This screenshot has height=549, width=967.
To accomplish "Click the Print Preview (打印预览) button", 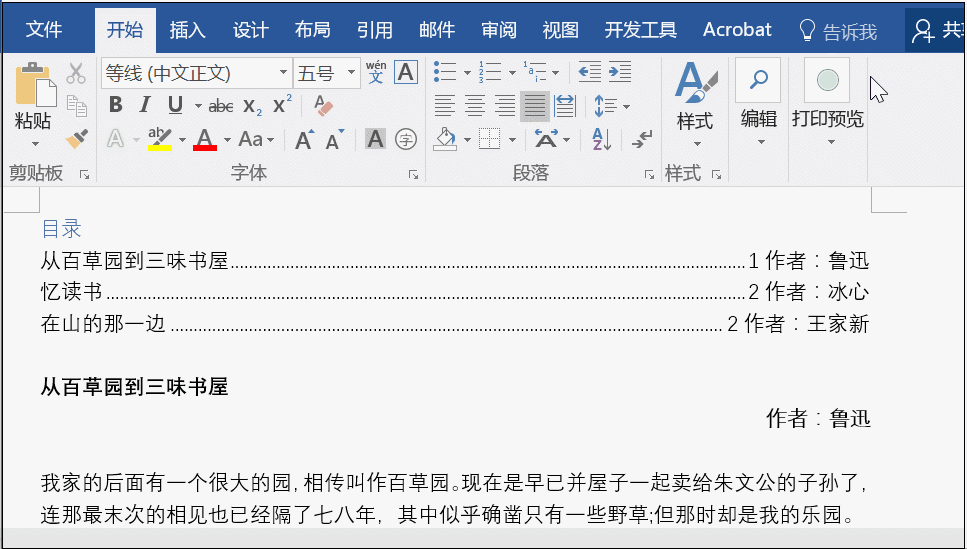I will 828,104.
